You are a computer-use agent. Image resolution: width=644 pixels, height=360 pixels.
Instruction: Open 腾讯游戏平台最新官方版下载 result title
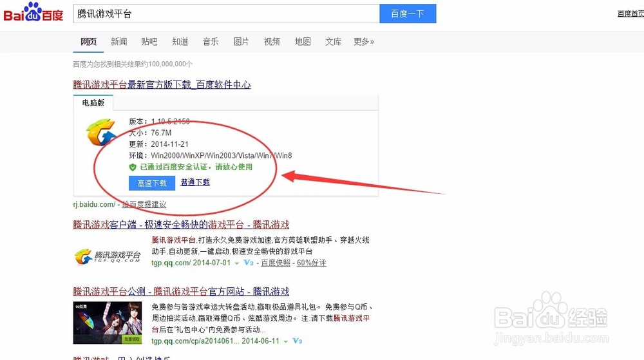[x=162, y=84]
